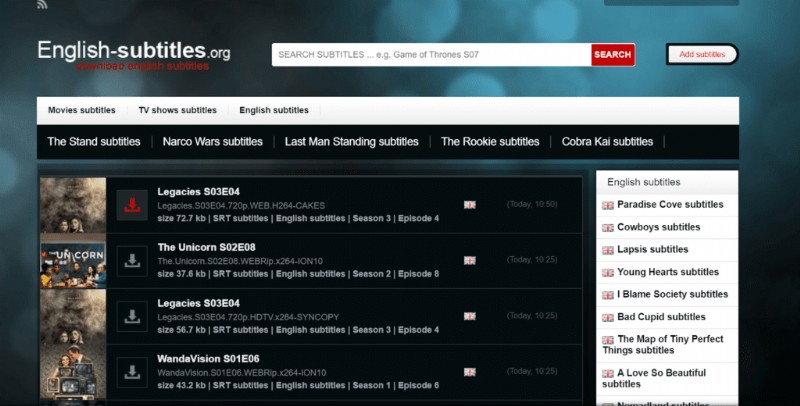Open Legacies poster thumbnail of the CAKES release

point(73,205)
